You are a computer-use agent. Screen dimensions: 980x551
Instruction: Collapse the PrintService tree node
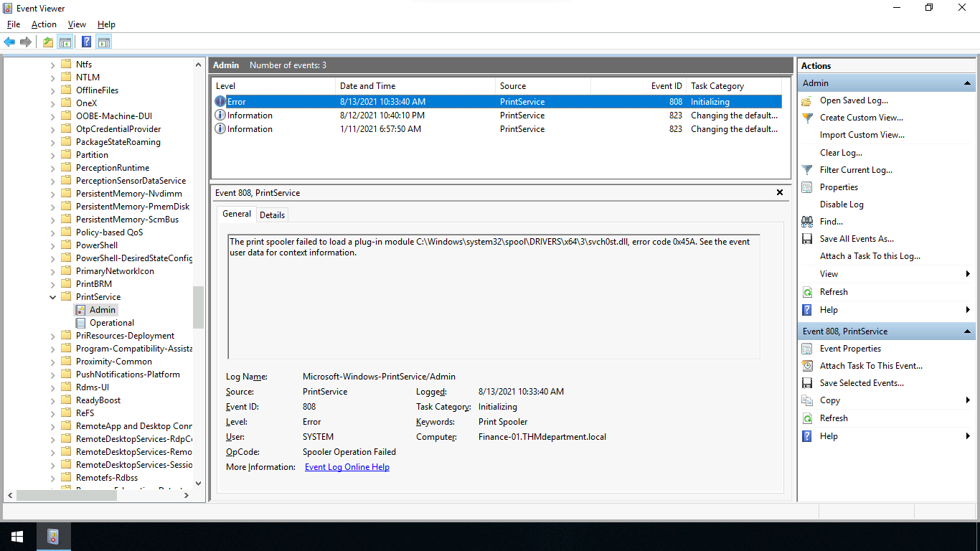[52, 297]
